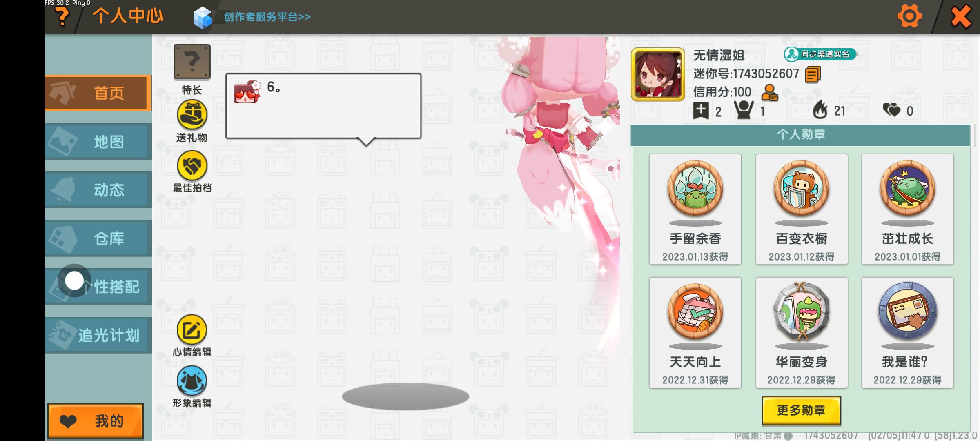Click the 更多勋章 button
980x441 pixels.
pos(801,410)
